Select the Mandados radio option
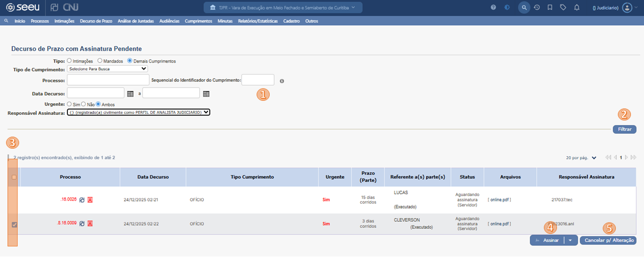 coord(100,61)
